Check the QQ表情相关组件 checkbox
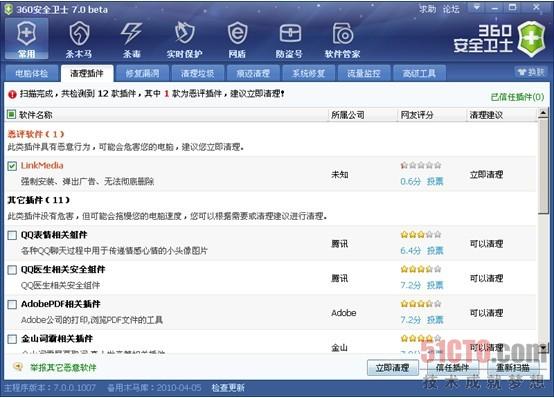 12,235
